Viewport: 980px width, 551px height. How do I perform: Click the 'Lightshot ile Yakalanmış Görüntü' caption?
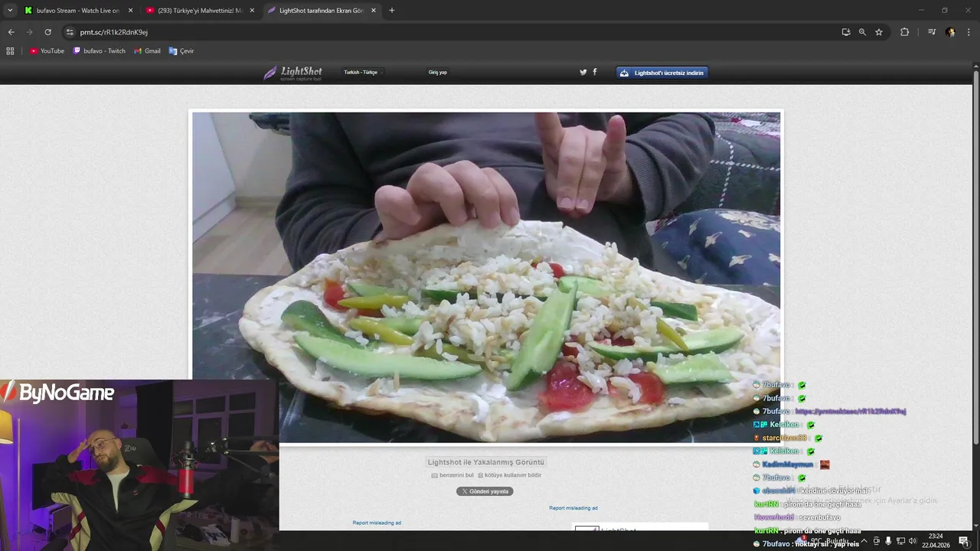click(x=485, y=462)
